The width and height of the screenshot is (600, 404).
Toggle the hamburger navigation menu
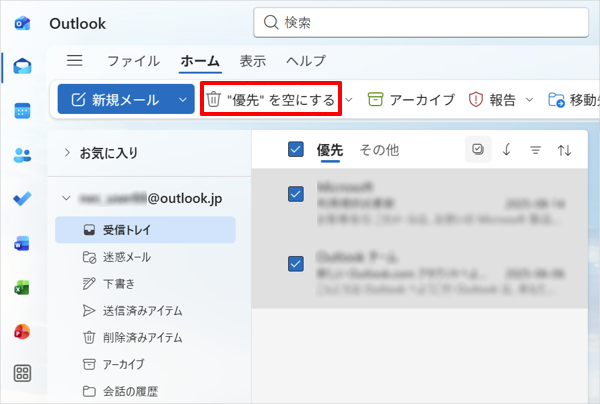(x=75, y=60)
